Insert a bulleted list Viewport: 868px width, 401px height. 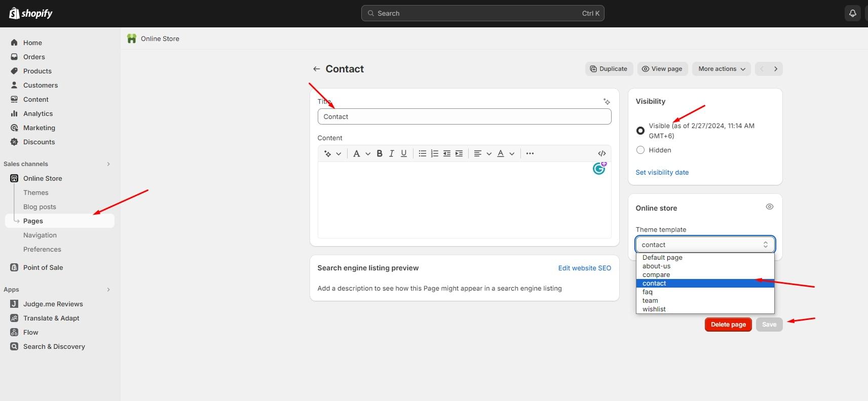[x=422, y=153]
